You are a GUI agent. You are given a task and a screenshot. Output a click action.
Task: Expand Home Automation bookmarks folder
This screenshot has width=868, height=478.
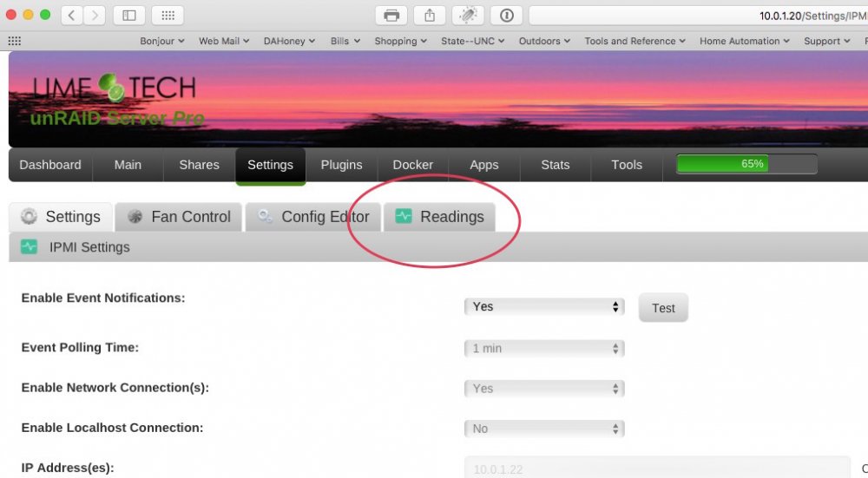[x=744, y=41]
